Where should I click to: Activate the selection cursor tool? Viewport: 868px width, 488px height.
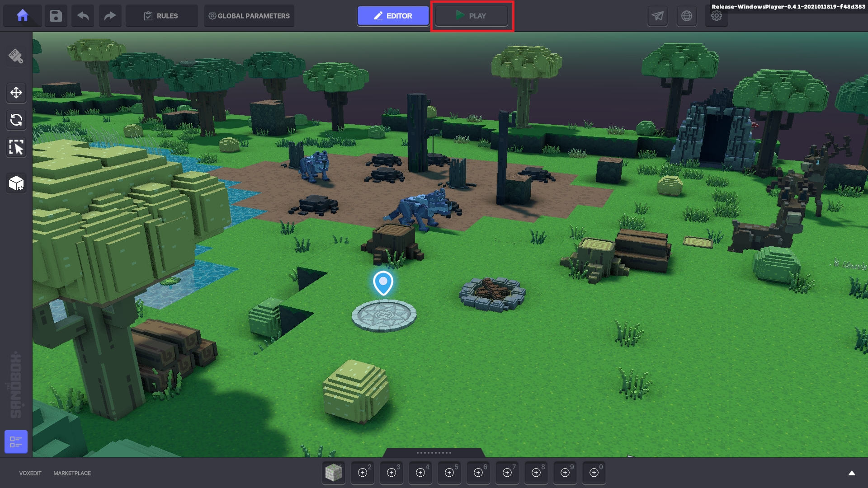click(x=16, y=147)
